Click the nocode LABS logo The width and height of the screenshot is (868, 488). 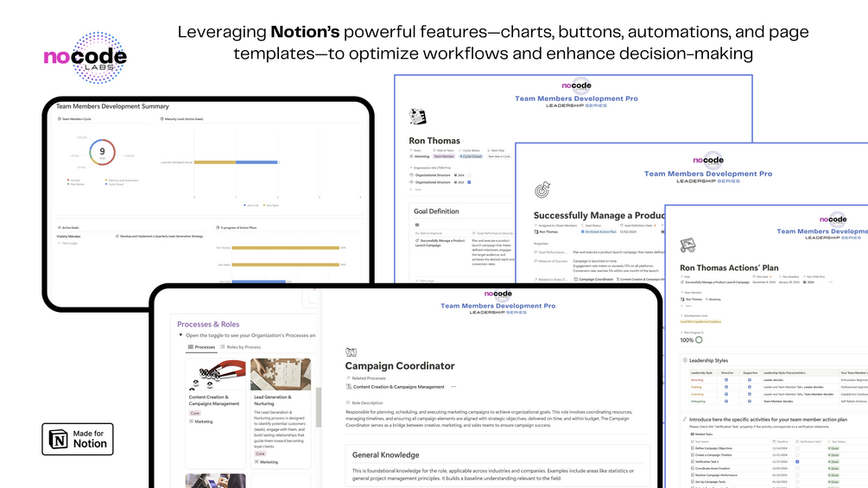pyautogui.click(x=86, y=57)
